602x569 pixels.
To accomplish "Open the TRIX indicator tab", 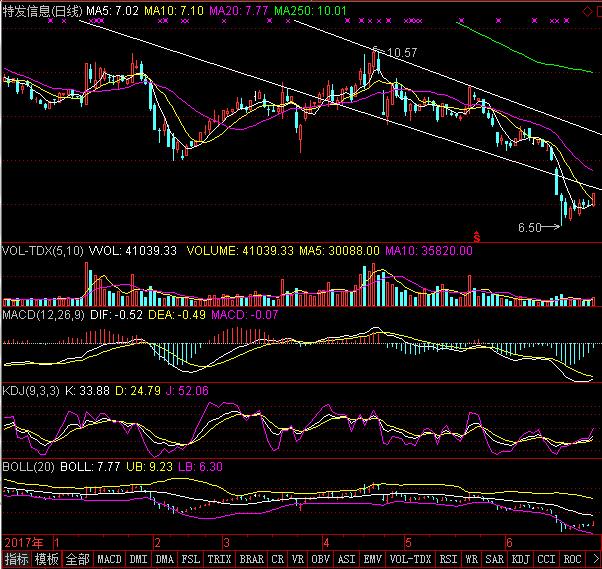I will tap(219, 559).
